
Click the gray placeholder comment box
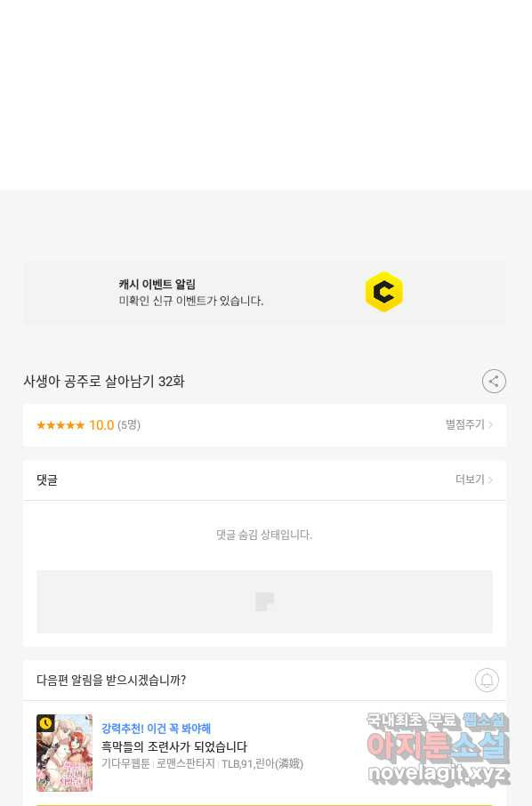(x=265, y=601)
